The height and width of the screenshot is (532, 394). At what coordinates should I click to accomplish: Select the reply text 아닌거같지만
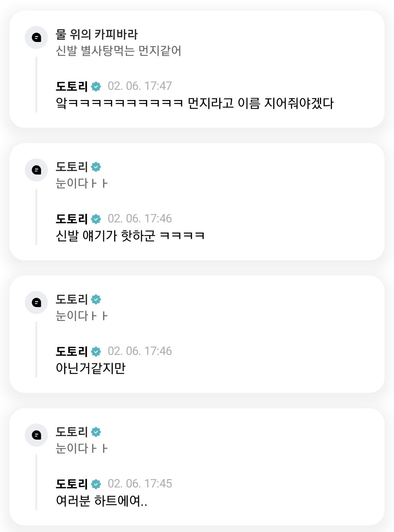click(x=90, y=368)
